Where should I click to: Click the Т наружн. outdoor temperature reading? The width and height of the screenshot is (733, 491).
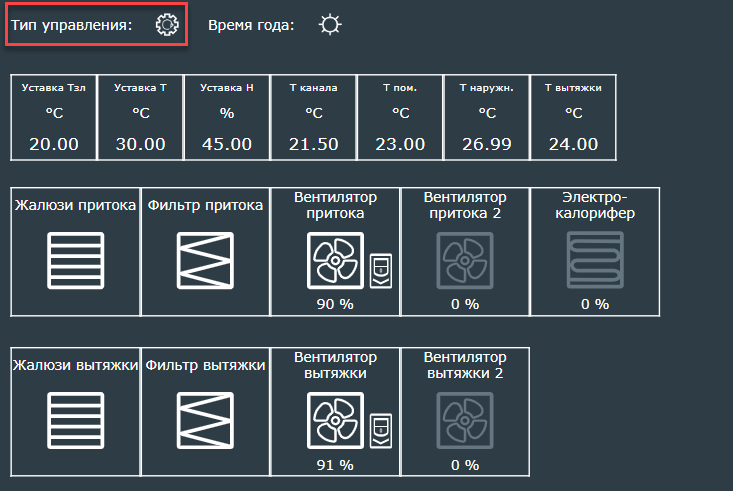tap(487, 144)
